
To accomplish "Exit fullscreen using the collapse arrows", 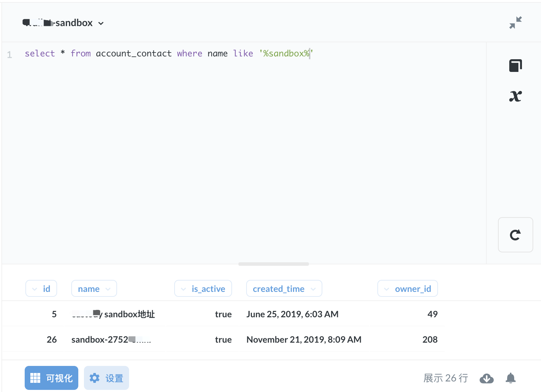I will (x=515, y=22).
